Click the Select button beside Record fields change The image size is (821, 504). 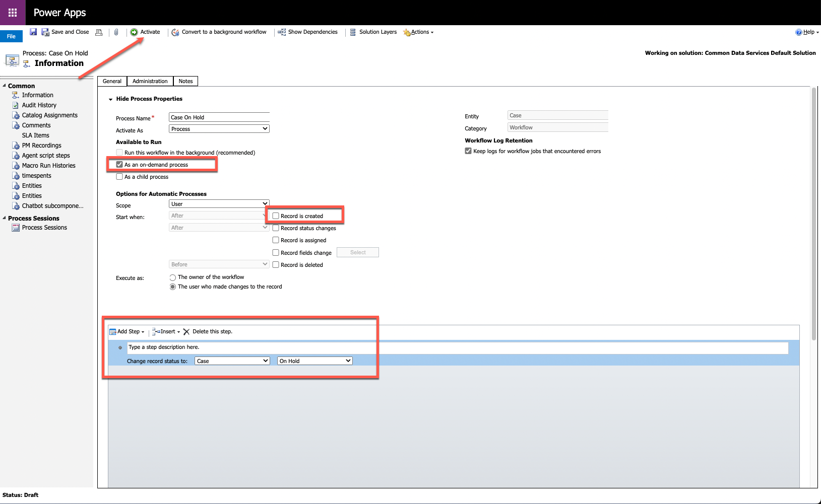[358, 252]
